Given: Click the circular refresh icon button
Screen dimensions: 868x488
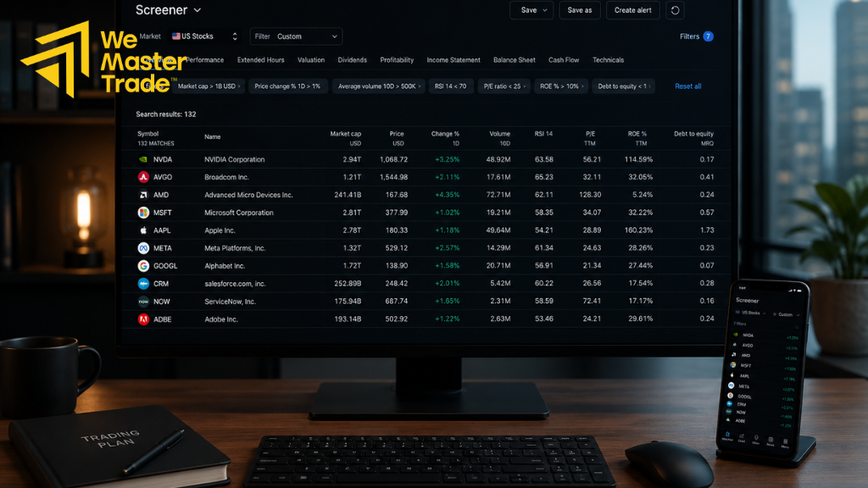Looking at the screenshot, I should tap(675, 10).
